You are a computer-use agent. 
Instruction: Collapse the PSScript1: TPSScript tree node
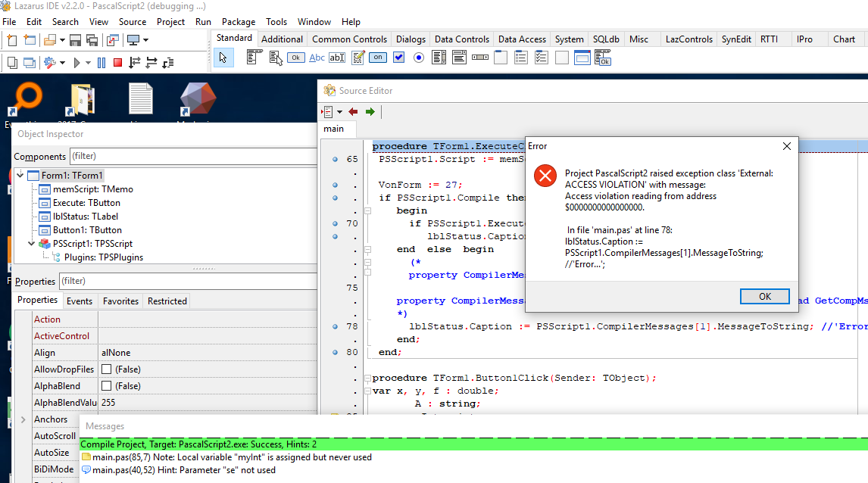coord(32,244)
